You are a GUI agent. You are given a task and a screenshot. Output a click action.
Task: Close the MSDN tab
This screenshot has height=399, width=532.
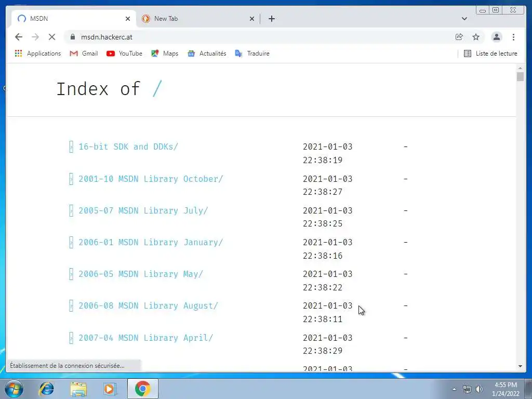(x=128, y=19)
